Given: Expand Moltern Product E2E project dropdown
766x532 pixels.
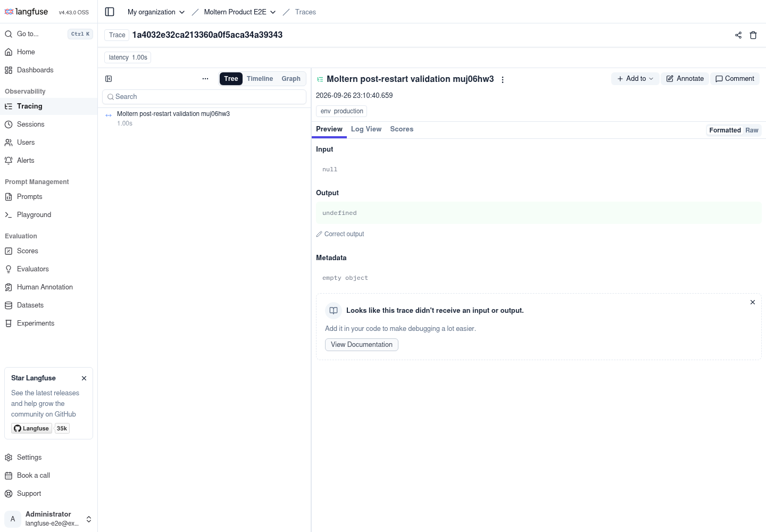Looking at the screenshot, I should point(240,12).
